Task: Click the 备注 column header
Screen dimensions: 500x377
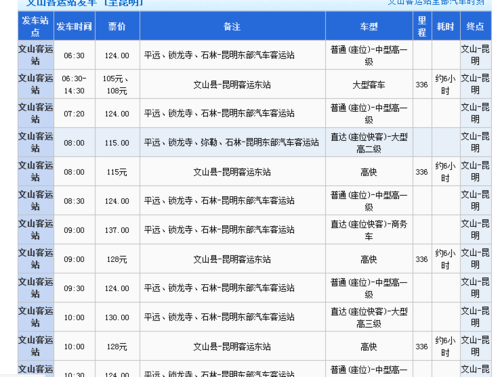Action: (x=232, y=26)
